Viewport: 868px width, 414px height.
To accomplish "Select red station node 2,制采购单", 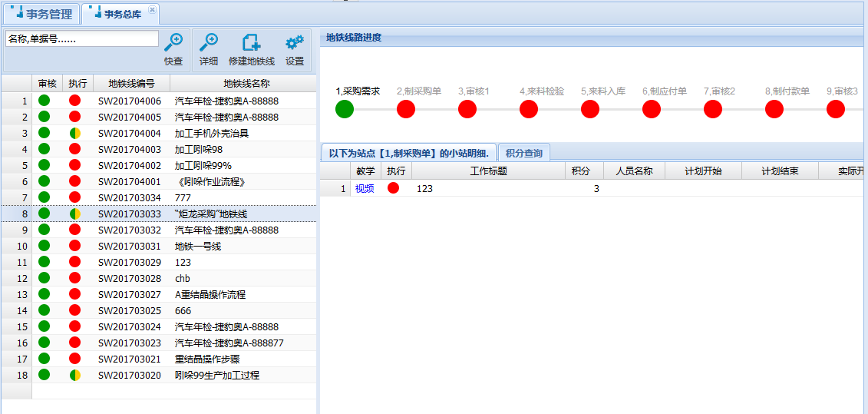I will (406, 109).
